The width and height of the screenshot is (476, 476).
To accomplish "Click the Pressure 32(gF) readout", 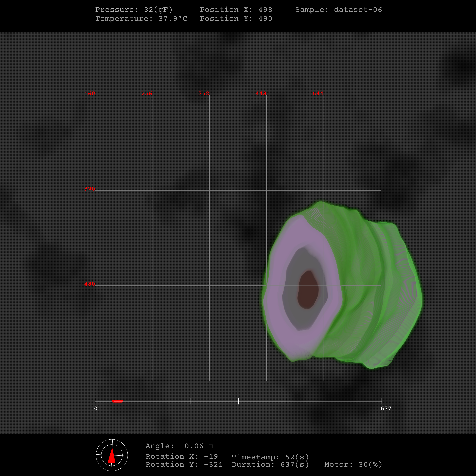I will 134,10.
